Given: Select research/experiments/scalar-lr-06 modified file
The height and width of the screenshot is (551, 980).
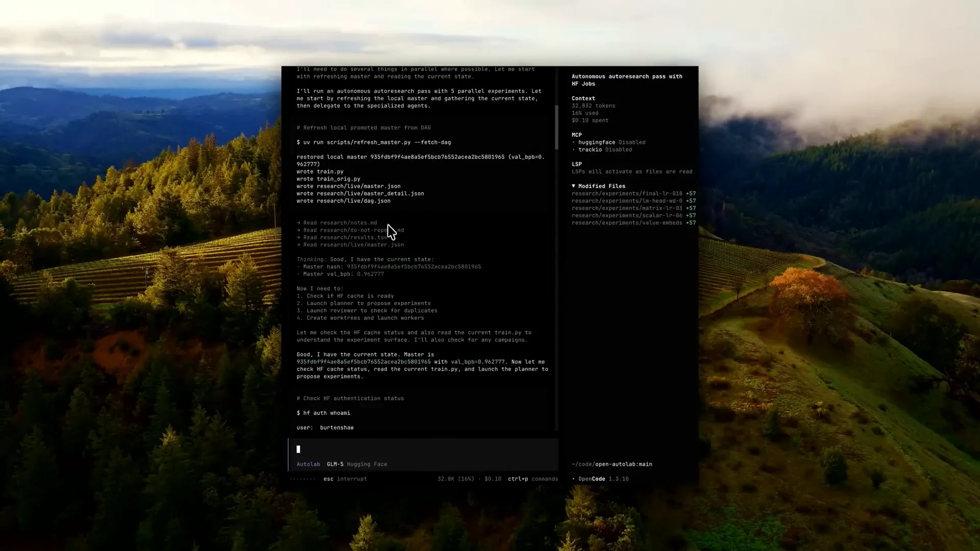Looking at the screenshot, I should 633,216.
